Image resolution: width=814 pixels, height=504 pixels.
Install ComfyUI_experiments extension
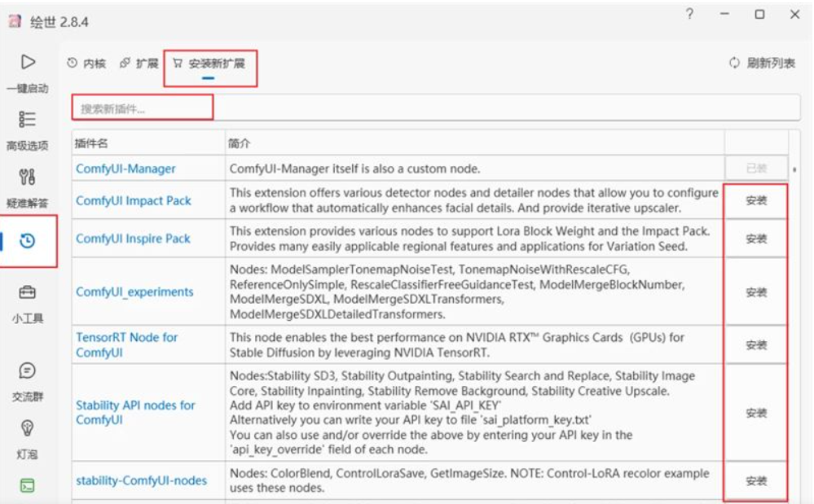[756, 292]
